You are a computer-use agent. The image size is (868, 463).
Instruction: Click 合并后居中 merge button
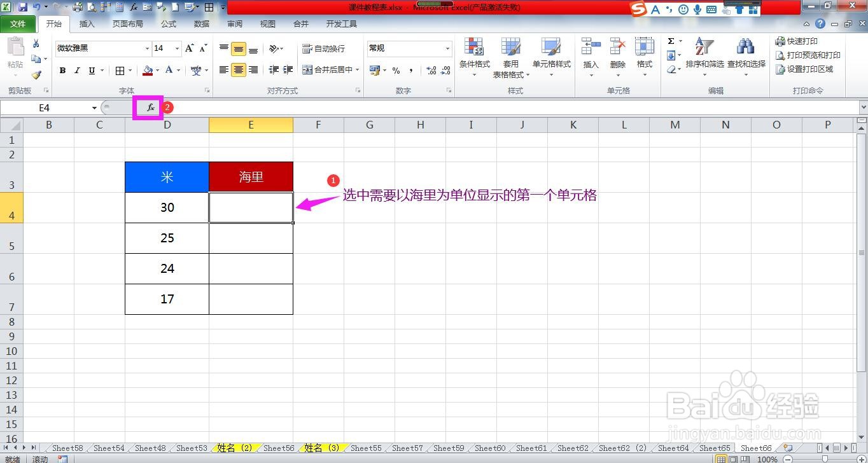(x=327, y=70)
